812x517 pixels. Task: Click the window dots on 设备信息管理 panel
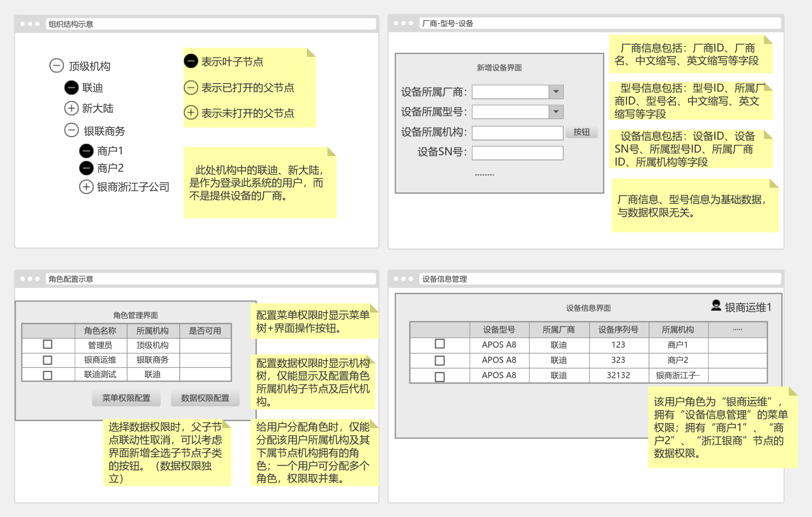pos(403,279)
